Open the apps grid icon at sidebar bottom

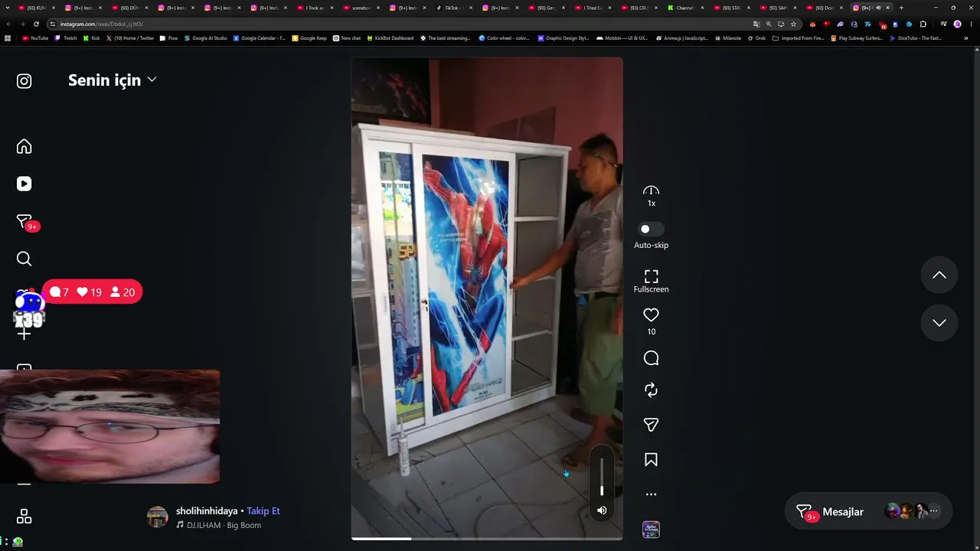pyautogui.click(x=24, y=517)
